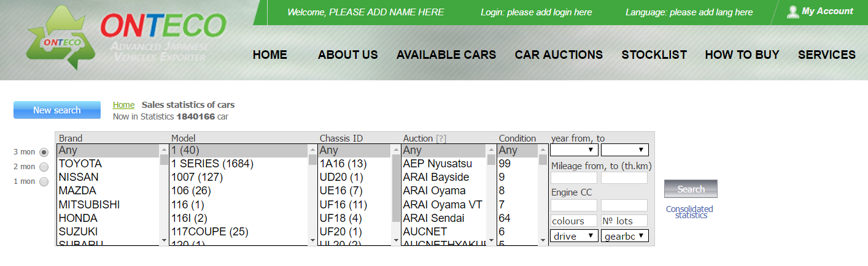The image size is (868, 266).
Task: Select condition 8
Action: 517,191
